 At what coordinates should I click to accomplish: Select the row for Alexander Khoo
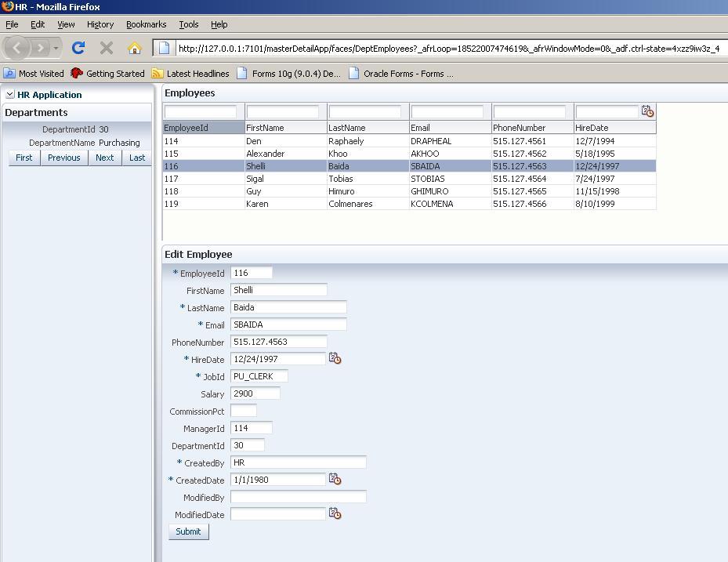[x=410, y=154]
